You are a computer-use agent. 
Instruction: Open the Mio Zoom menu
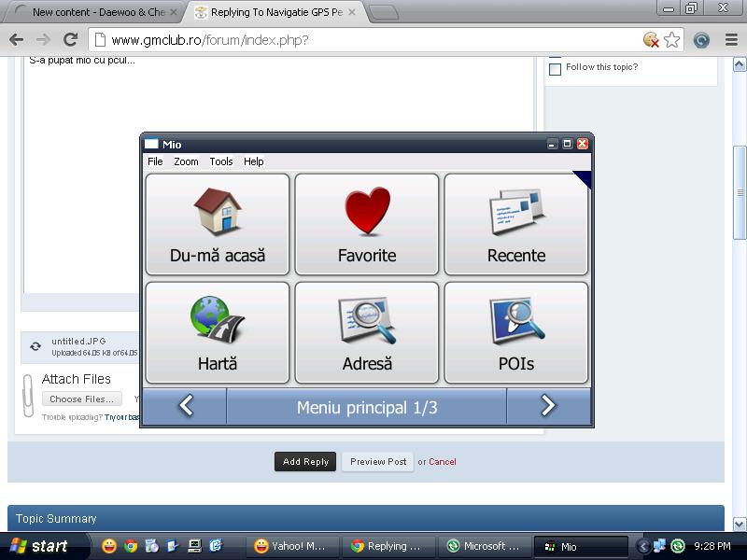click(186, 161)
